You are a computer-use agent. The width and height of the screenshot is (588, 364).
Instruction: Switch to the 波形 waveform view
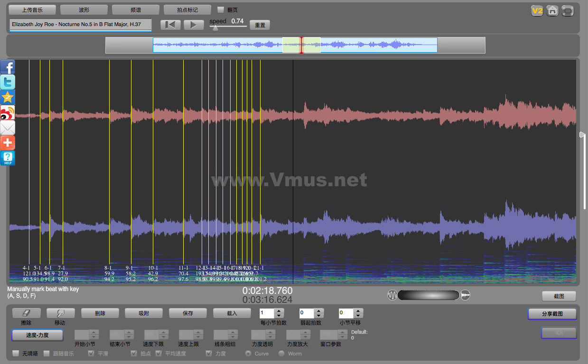click(x=84, y=9)
